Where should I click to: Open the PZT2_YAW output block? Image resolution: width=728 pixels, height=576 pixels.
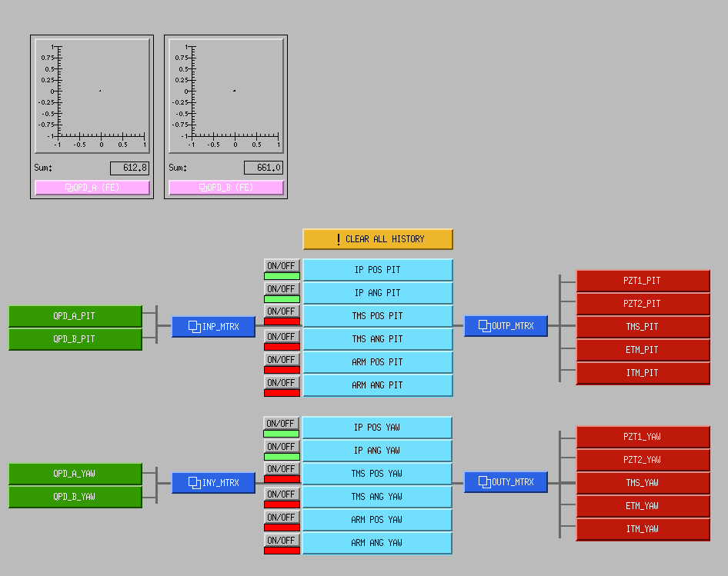(x=643, y=460)
